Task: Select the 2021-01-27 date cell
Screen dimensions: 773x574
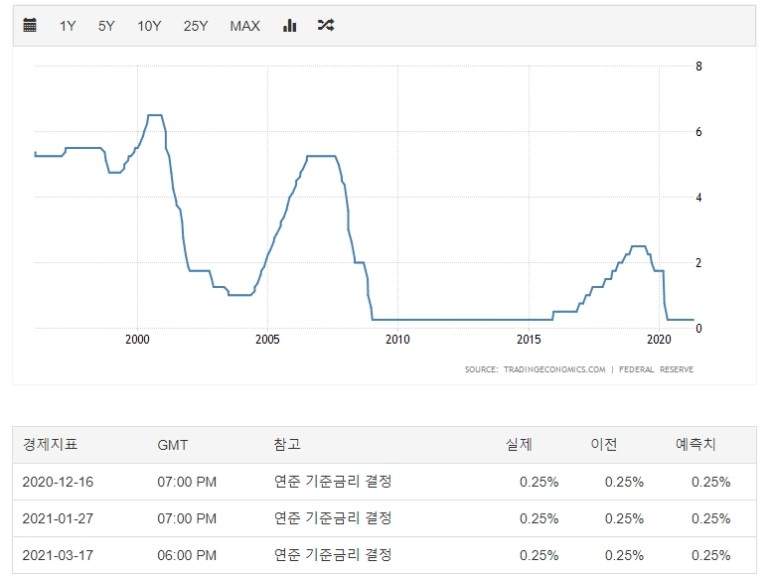Action: coord(58,518)
